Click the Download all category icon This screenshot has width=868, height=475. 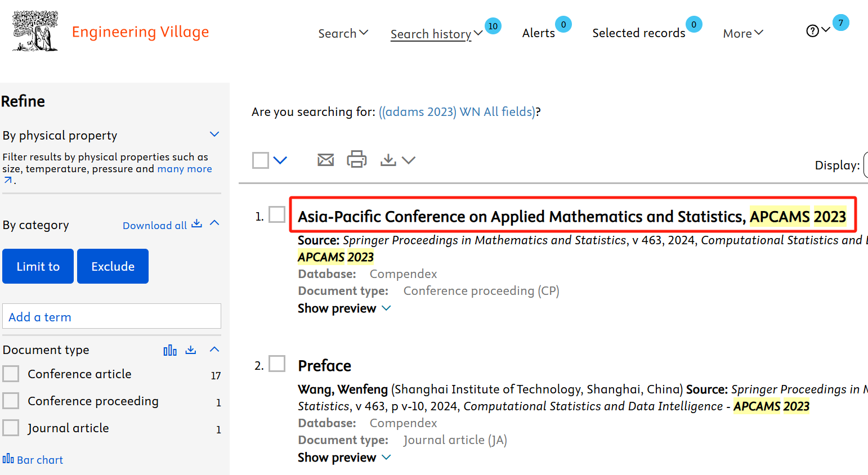[196, 224]
